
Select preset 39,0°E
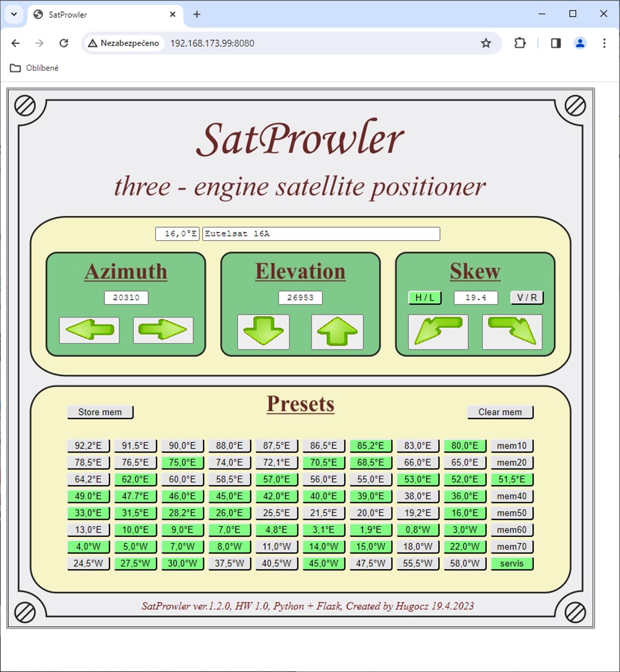tap(371, 496)
